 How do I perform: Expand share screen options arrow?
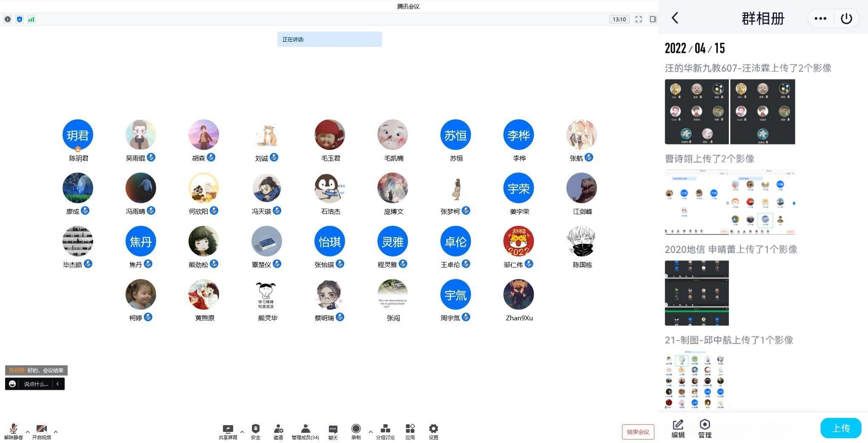pyautogui.click(x=242, y=431)
